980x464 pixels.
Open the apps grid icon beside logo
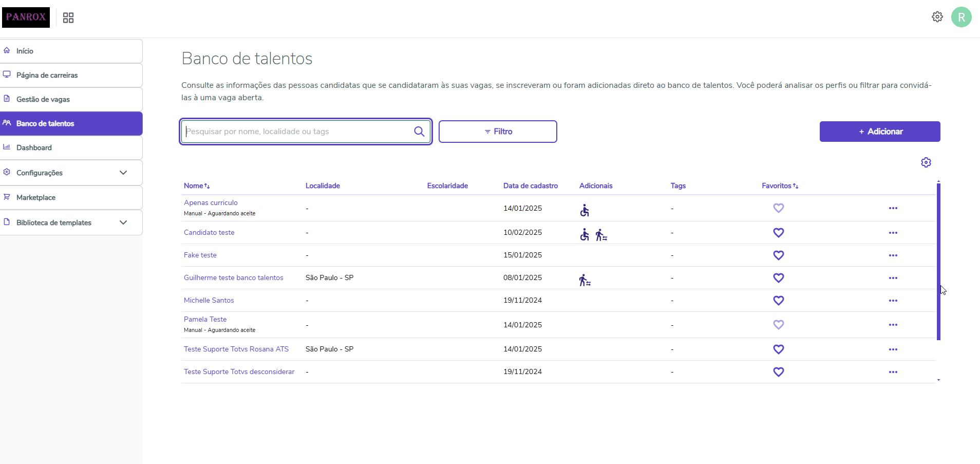click(x=68, y=18)
